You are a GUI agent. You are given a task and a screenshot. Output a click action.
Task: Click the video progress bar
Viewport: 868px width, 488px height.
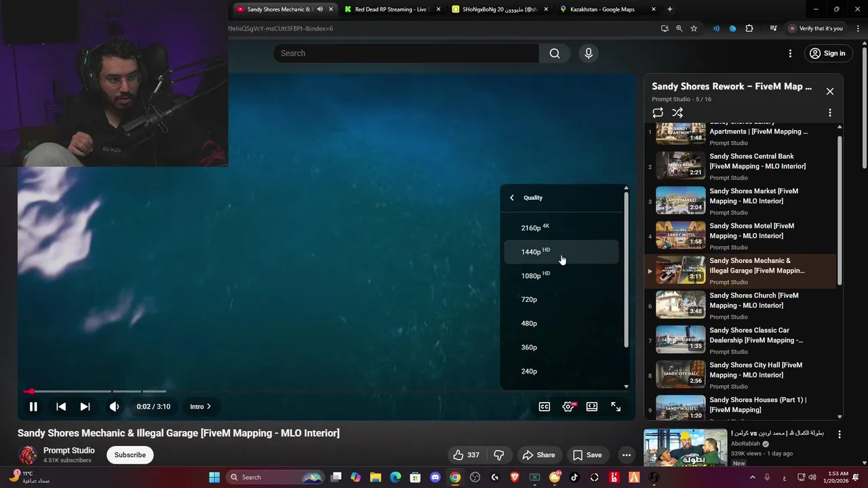click(327, 391)
